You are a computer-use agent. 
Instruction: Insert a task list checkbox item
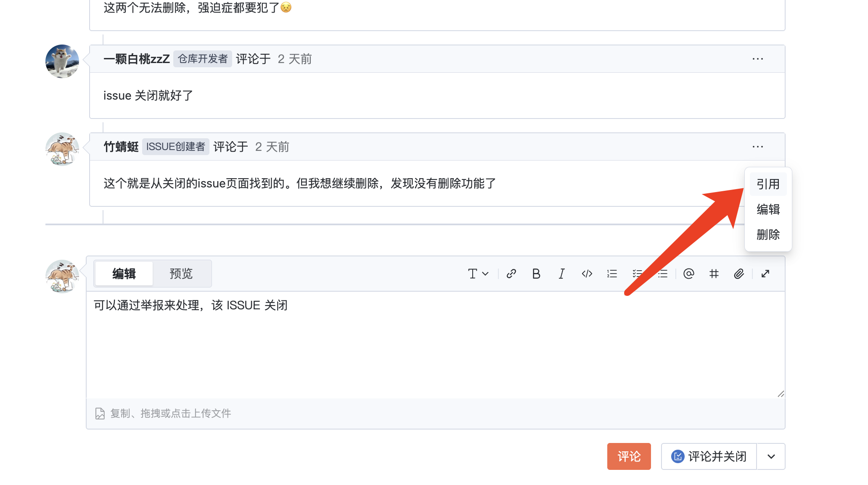click(637, 274)
